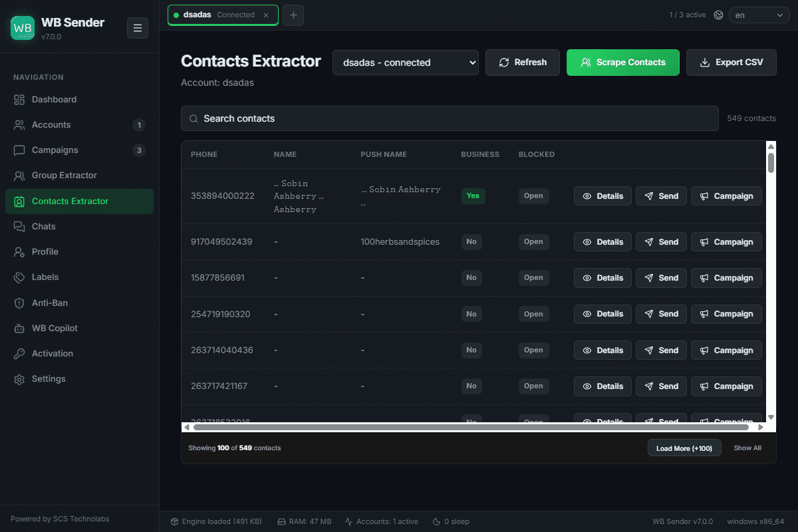Click the globe language icon
The width and height of the screenshot is (798, 532).
[x=718, y=15]
